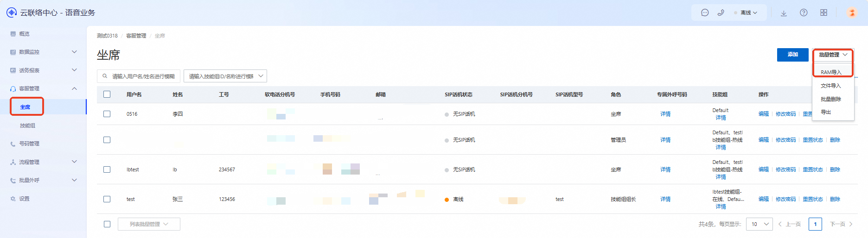868x238 pixels.
Task: Click the 设置 gear icon
Action: 13,199
